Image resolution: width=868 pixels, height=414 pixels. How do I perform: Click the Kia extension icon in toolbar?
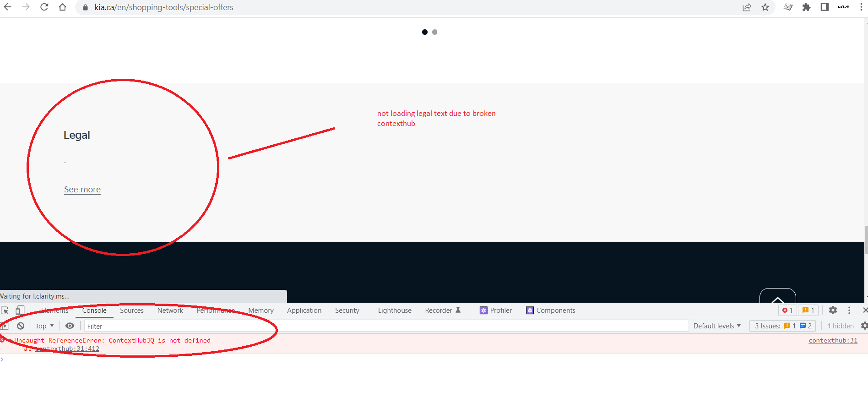point(843,7)
